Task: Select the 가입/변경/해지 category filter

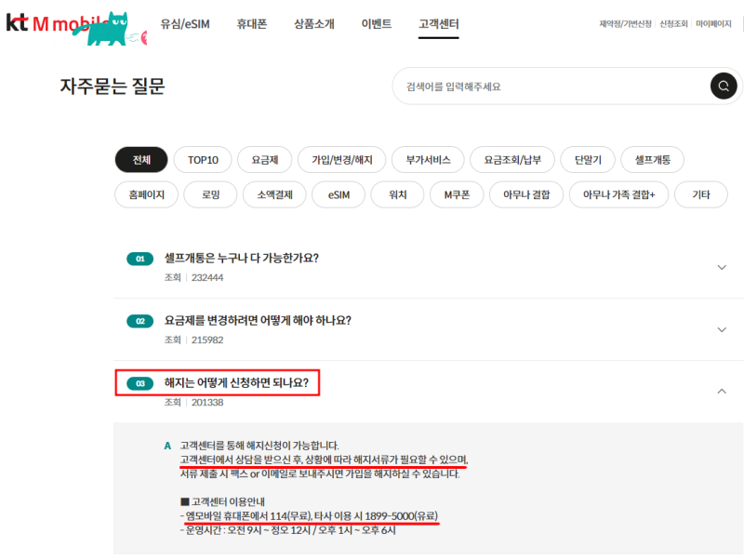Action: coord(341,160)
